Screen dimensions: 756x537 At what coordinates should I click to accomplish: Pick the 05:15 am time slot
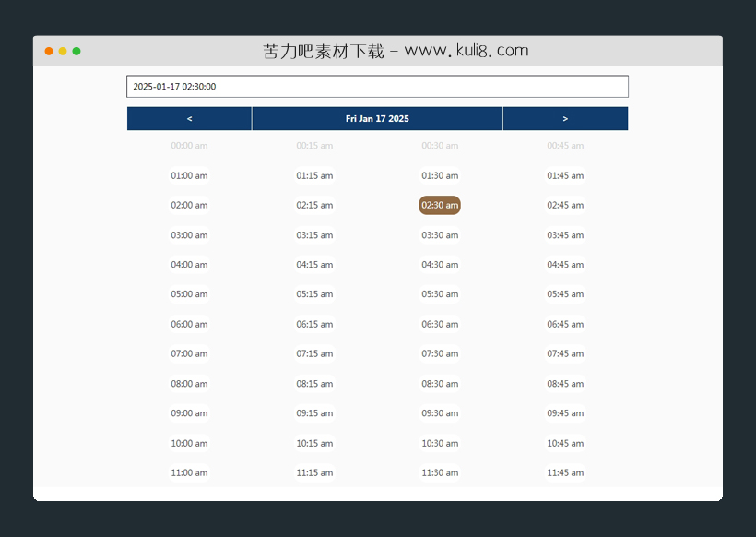[314, 294]
